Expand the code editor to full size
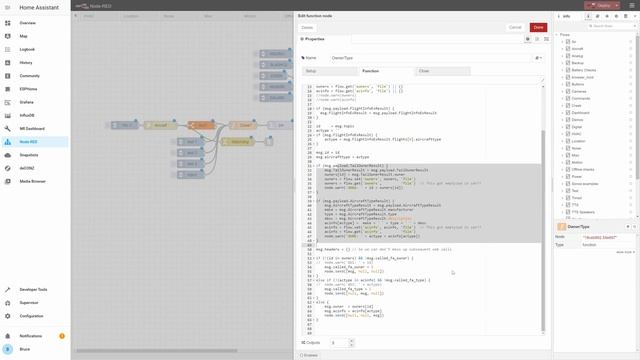The height and width of the screenshot is (360, 640). pyautogui.click(x=542, y=80)
